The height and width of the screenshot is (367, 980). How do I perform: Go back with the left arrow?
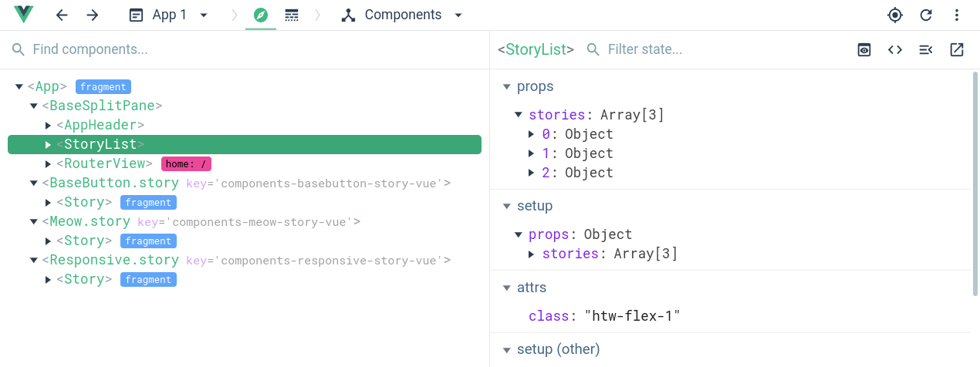[x=62, y=15]
